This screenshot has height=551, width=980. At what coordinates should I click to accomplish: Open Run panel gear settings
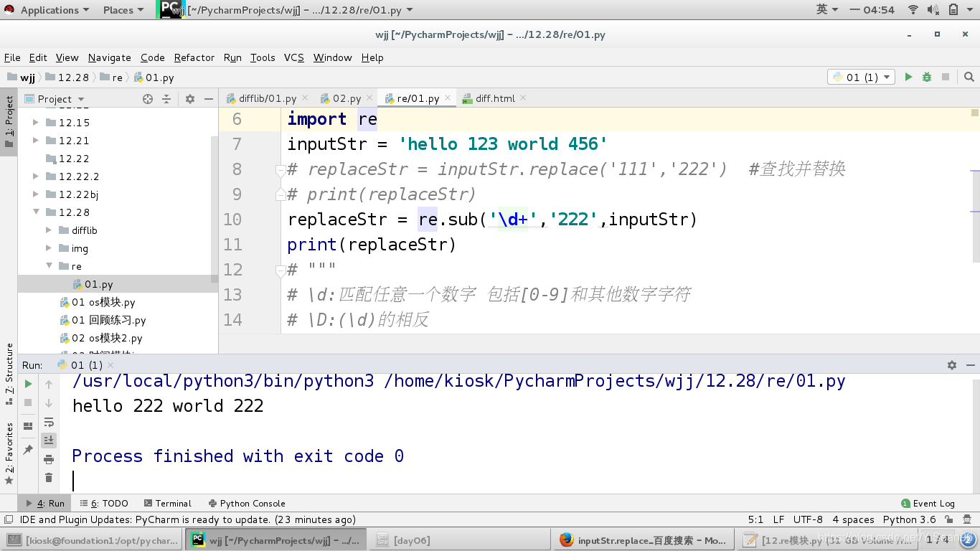tap(952, 365)
